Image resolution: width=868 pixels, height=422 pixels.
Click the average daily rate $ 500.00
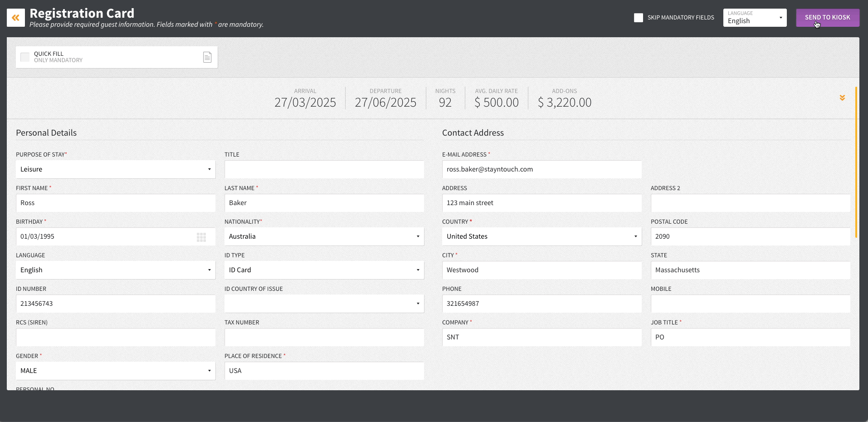[497, 103]
